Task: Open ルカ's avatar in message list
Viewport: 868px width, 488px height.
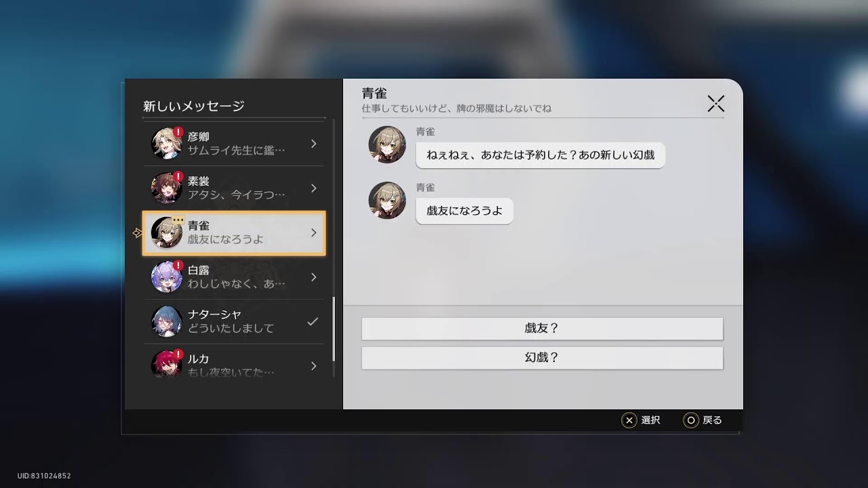Action: pos(166,364)
